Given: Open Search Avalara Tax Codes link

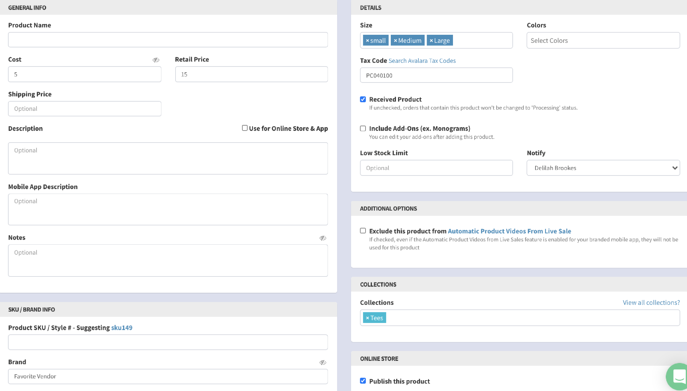Looking at the screenshot, I should 422,61.
